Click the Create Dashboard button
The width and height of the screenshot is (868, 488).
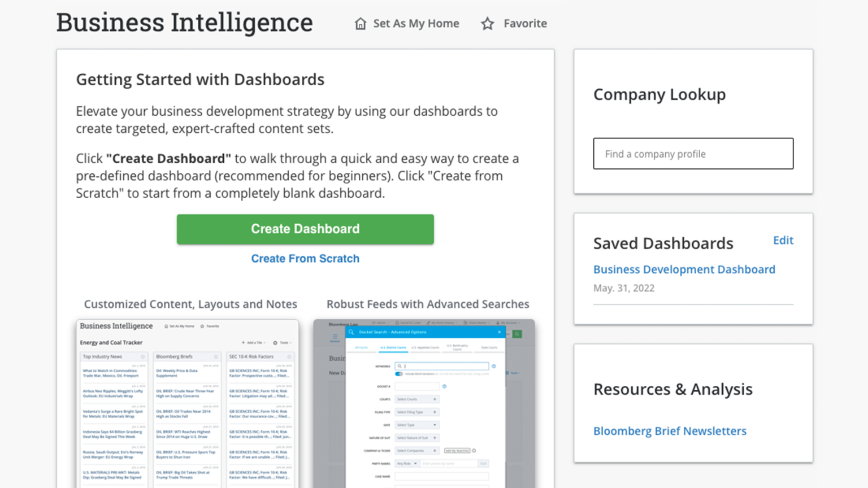(305, 229)
